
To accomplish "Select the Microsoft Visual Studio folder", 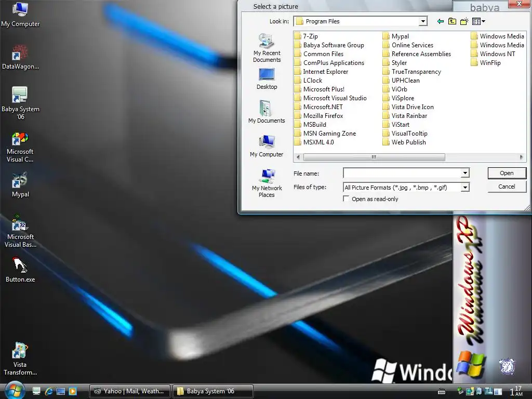I will click(330, 98).
